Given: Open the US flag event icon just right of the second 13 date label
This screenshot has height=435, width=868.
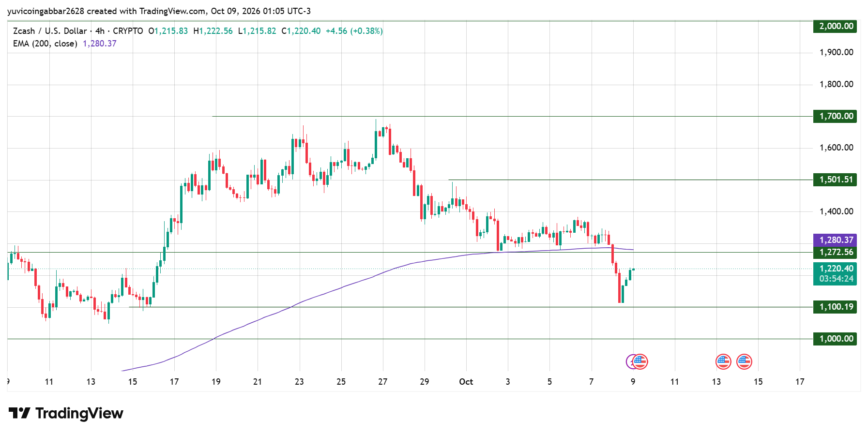Looking at the screenshot, I should [723, 361].
